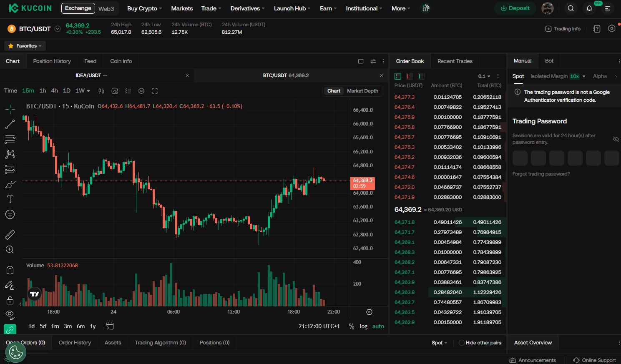Open the Coin Info tab

click(x=121, y=61)
